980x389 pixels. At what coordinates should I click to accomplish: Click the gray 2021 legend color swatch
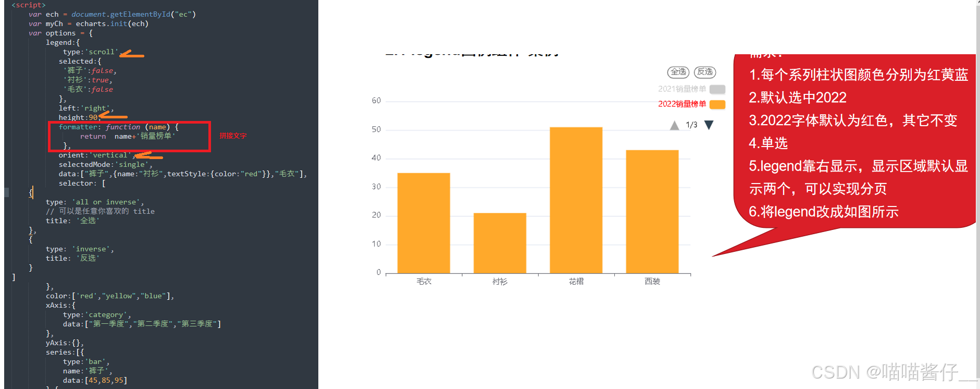click(717, 89)
